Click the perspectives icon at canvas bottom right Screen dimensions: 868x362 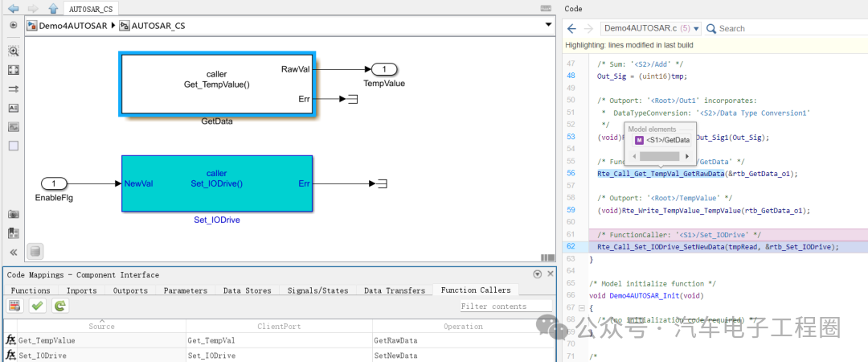[x=547, y=257]
